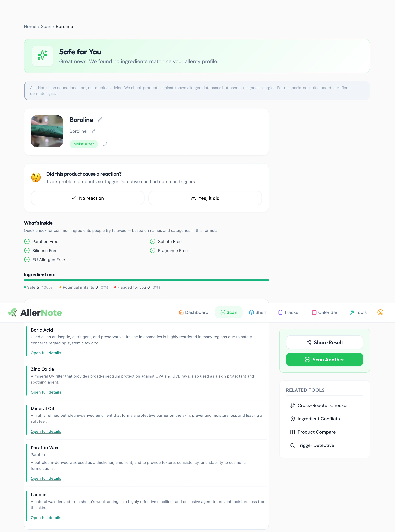Screen dimensions: 395x532
Task: Click the AllerNote leaf logo
Action: pos(13,312)
